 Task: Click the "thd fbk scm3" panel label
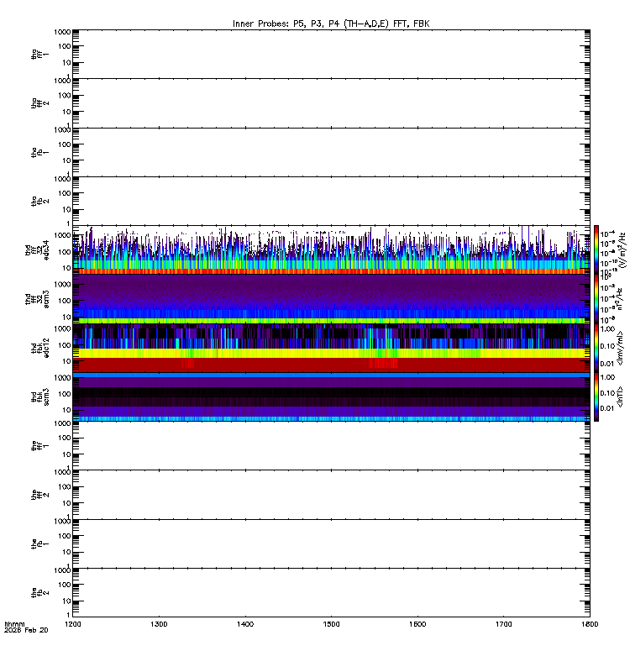pyautogui.click(x=40, y=396)
